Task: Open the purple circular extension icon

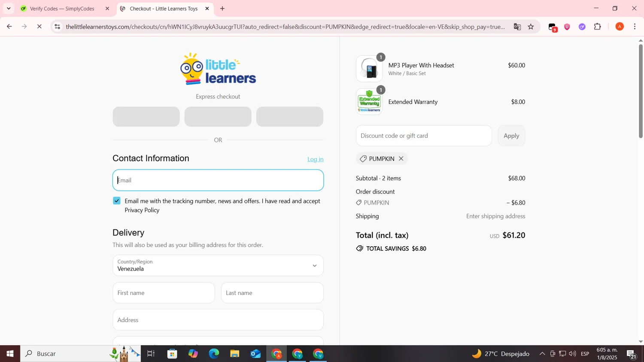Action: (582, 27)
